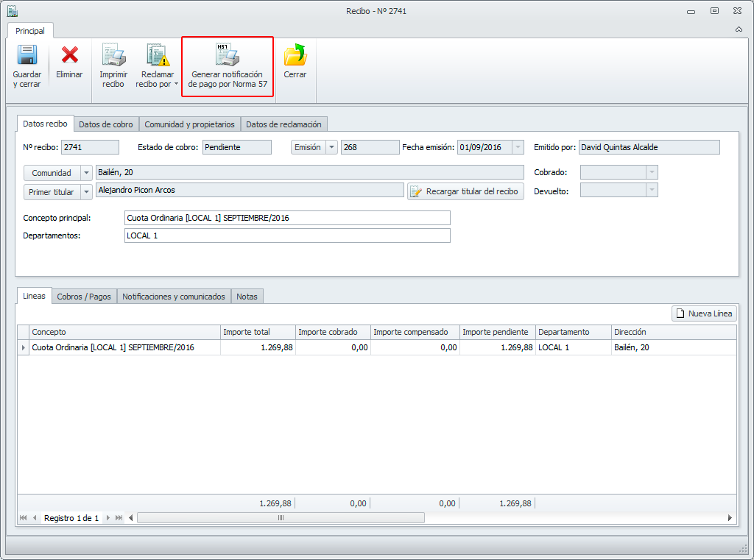Click Recargar titular del recibo button

click(465, 191)
